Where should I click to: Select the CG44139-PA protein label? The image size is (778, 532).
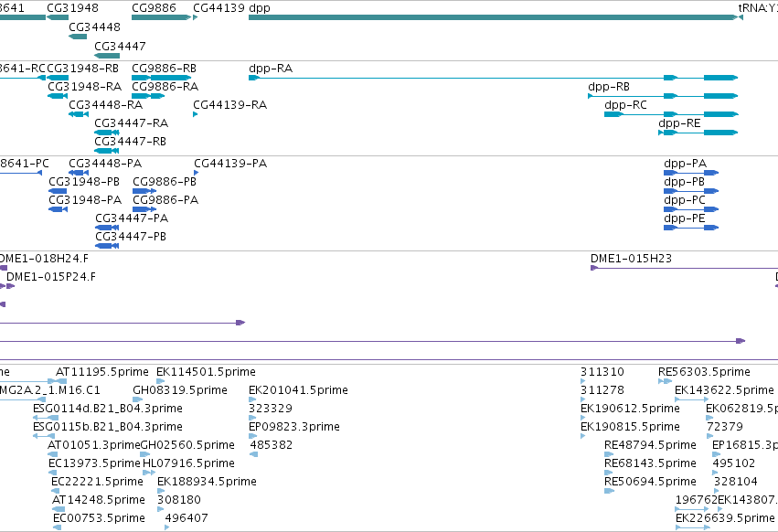coord(230,164)
